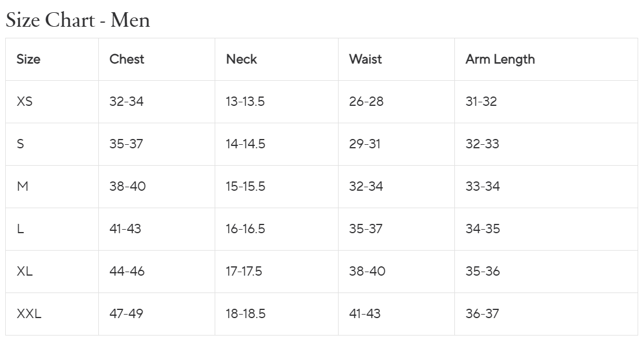
Task: Click the Size Chart - Men heading
Action: tap(78, 20)
